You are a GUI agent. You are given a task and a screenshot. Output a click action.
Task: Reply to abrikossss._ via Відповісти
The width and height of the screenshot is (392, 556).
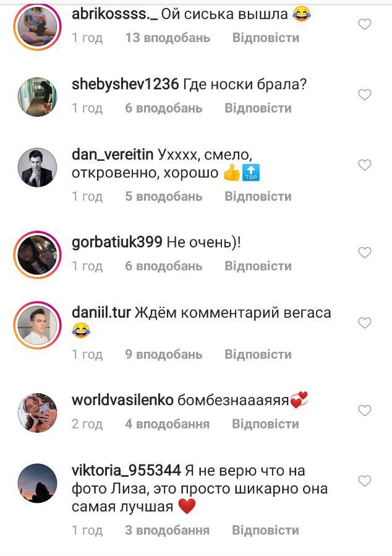265,38
